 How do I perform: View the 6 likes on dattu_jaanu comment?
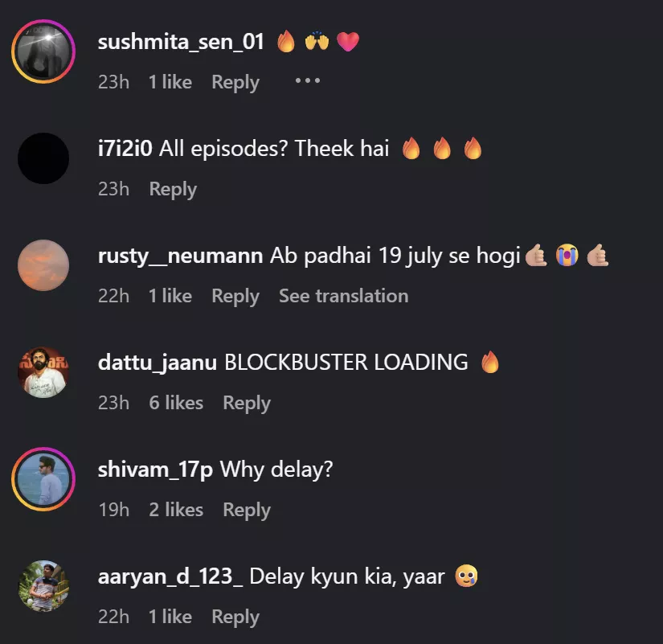coord(176,402)
